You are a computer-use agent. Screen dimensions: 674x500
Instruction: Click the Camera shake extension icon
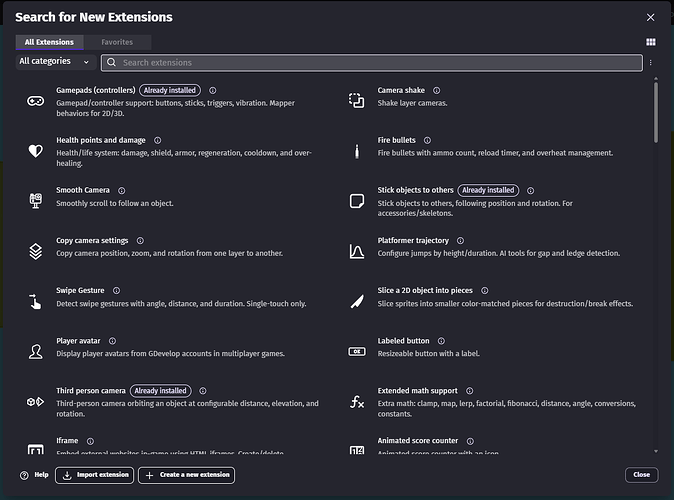[x=356, y=101]
